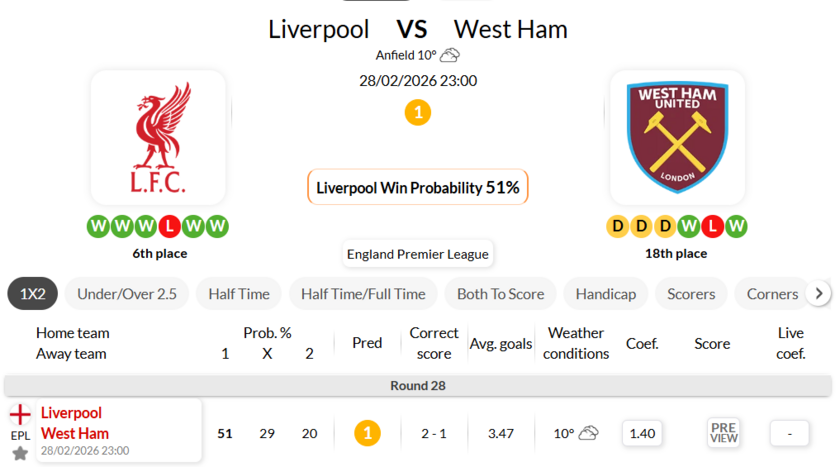Image resolution: width=840 pixels, height=467 pixels.
Task: Switch to the Under/Over 2.5 tab
Action: (x=127, y=294)
